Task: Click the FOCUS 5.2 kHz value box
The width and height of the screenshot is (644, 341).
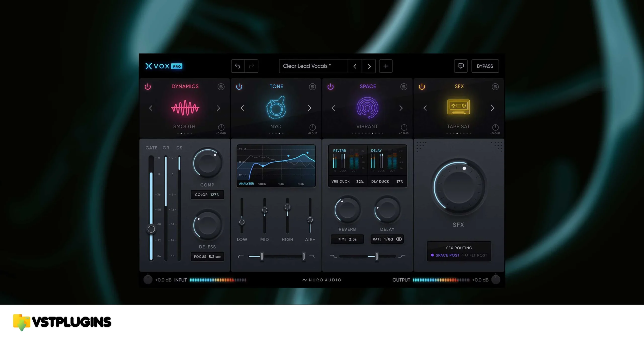Action: 207,257
